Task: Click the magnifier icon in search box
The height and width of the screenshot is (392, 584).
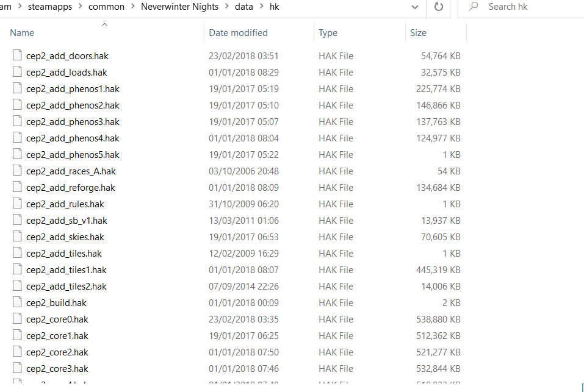Action: tap(473, 6)
